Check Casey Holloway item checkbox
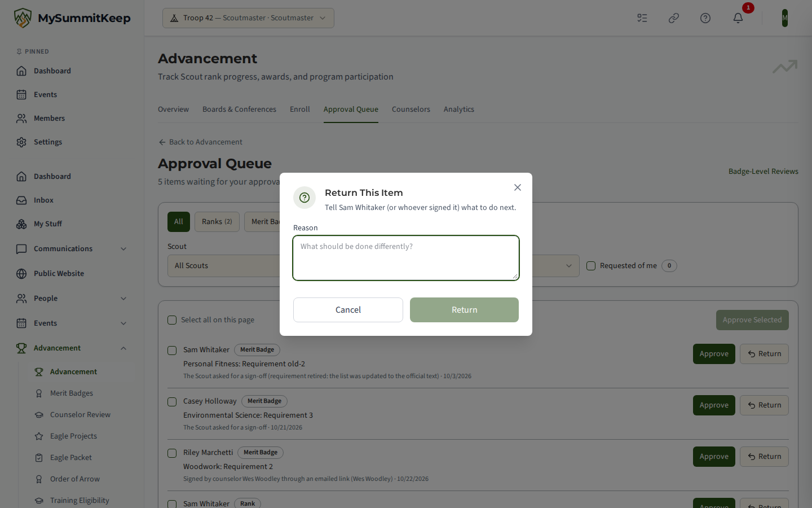The height and width of the screenshot is (508, 812). (x=172, y=402)
